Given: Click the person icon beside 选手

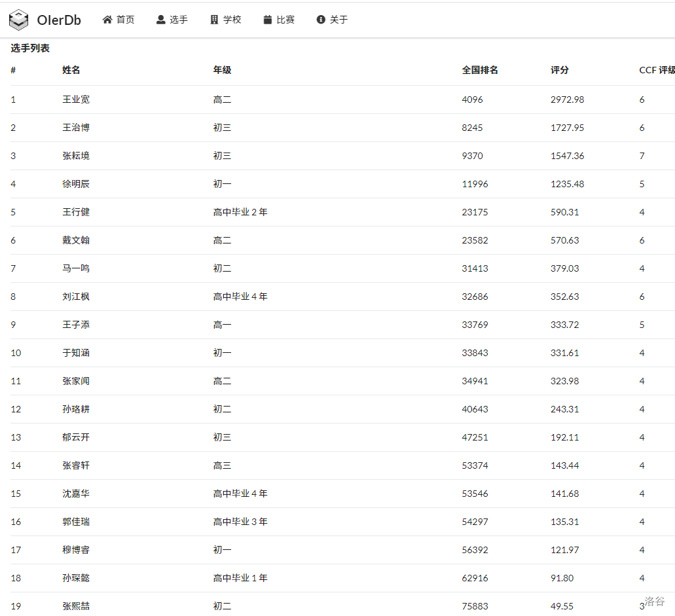Looking at the screenshot, I should [161, 20].
